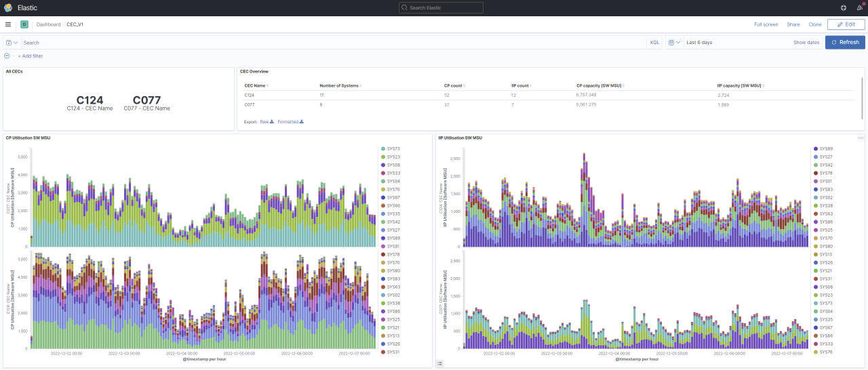Open the saved query dropdown menu
Screen dimensions: 868x370
[12, 43]
